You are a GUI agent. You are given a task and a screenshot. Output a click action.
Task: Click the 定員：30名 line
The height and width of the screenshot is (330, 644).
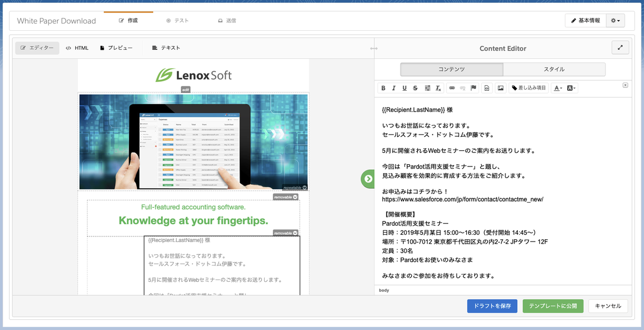398,251
